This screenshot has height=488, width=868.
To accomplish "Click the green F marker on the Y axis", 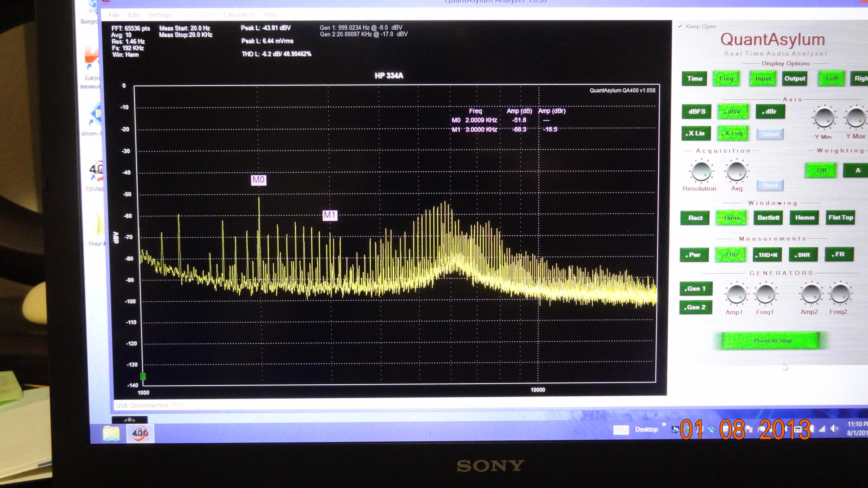I will click(143, 377).
